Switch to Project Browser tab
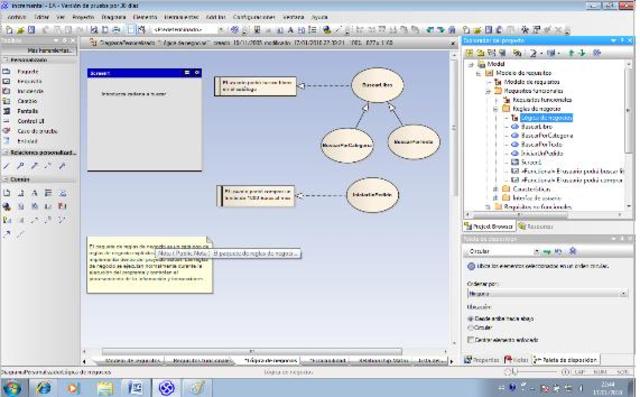 click(x=489, y=226)
